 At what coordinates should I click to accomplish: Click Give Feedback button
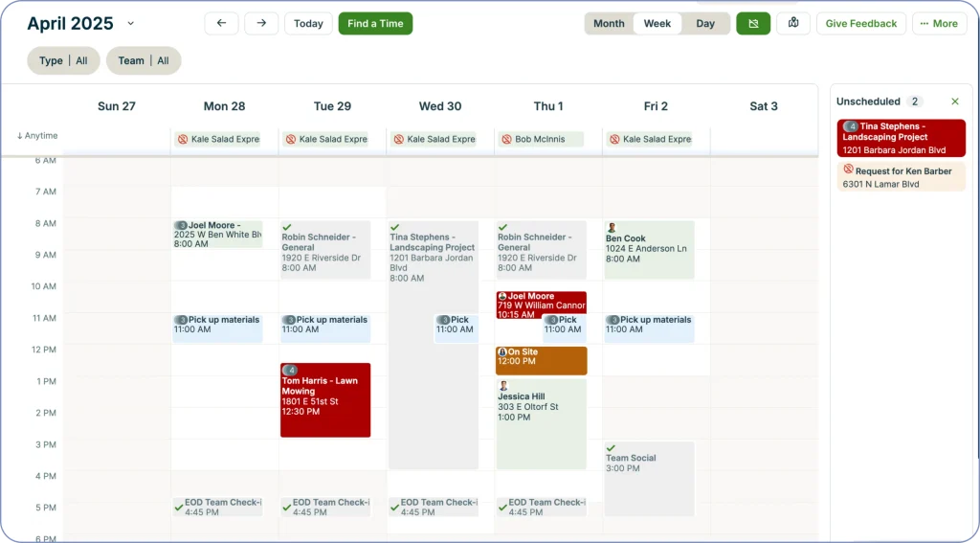(861, 23)
